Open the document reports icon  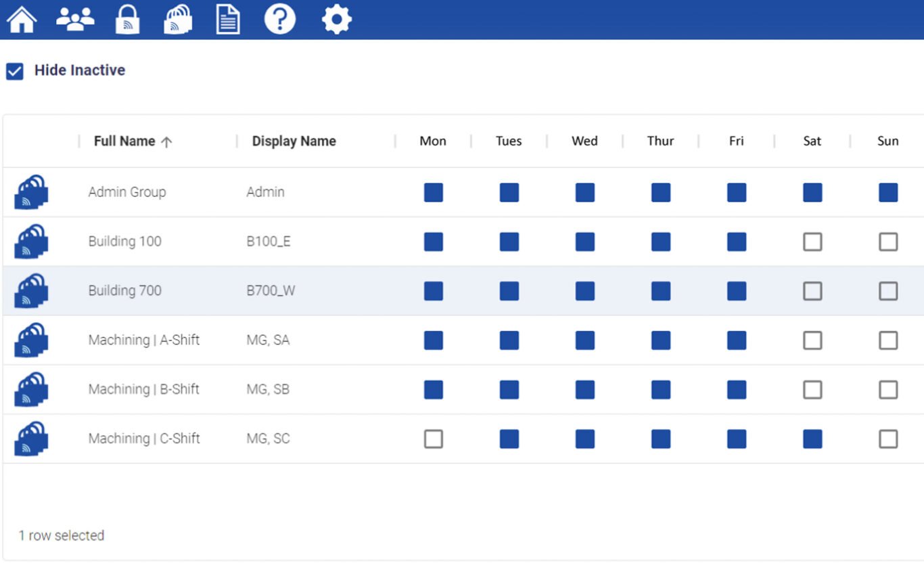pos(228,19)
